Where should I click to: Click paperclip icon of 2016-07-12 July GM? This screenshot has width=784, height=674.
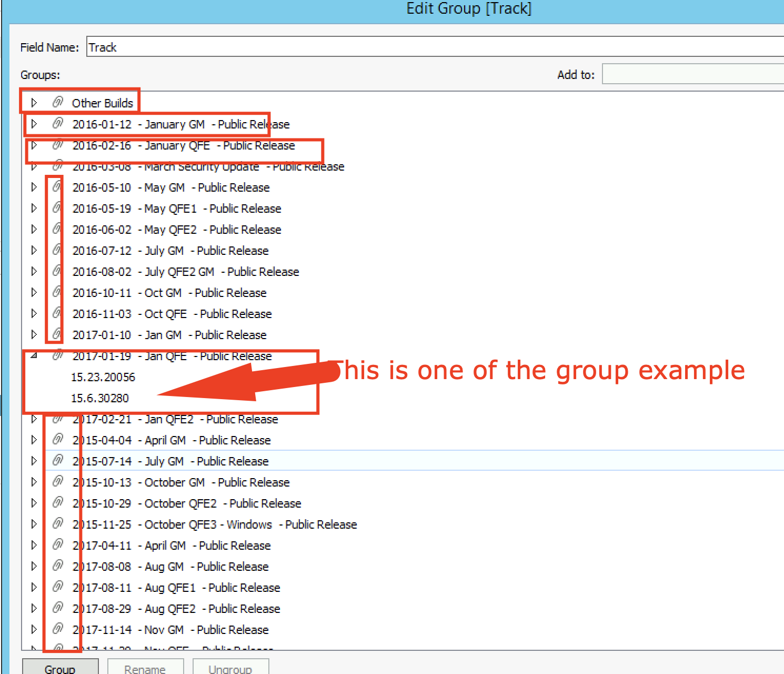point(58,250)
